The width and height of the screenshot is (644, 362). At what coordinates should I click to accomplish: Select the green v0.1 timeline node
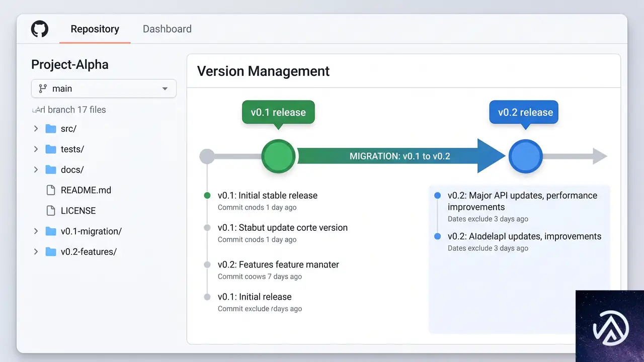coord(278,156)
